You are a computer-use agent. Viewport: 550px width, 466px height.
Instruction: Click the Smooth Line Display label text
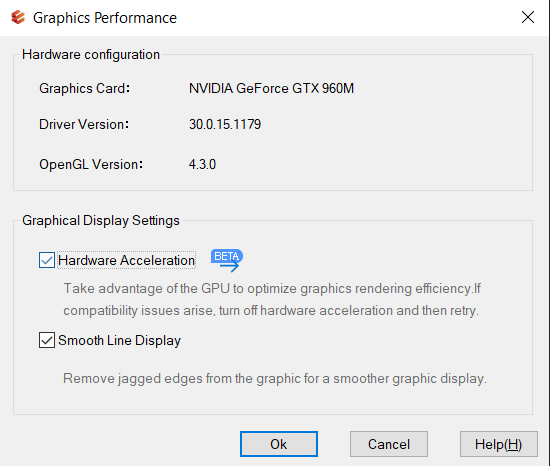tap(119, 340)
